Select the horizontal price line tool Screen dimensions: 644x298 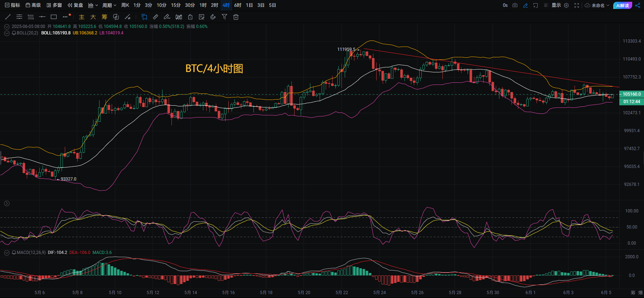42,17
